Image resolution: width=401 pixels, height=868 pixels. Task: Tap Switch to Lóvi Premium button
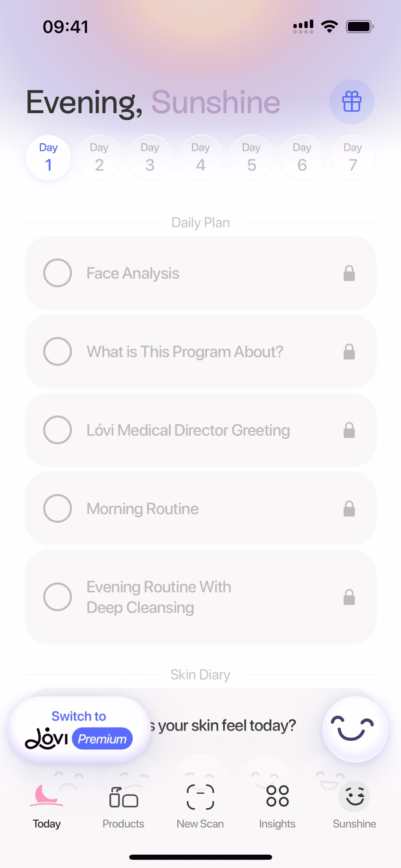[x=79, y=730]
